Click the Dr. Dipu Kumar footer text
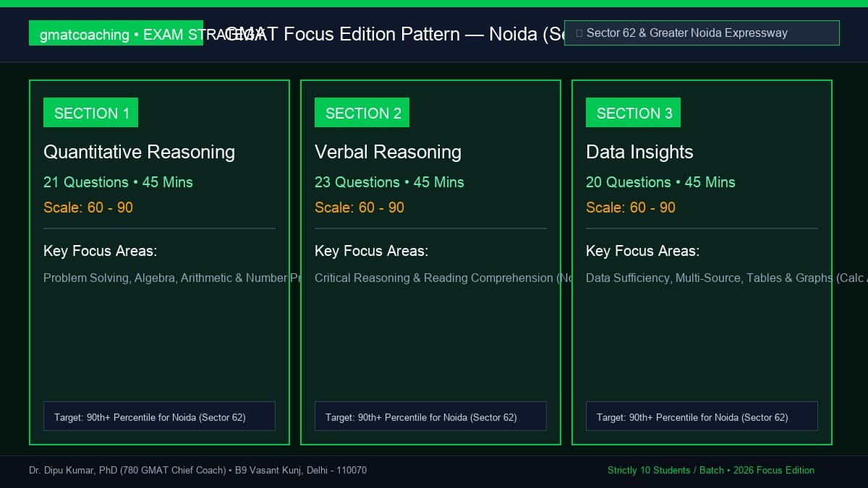This screenshot has width=868, height=488. (x=197, y=470)
